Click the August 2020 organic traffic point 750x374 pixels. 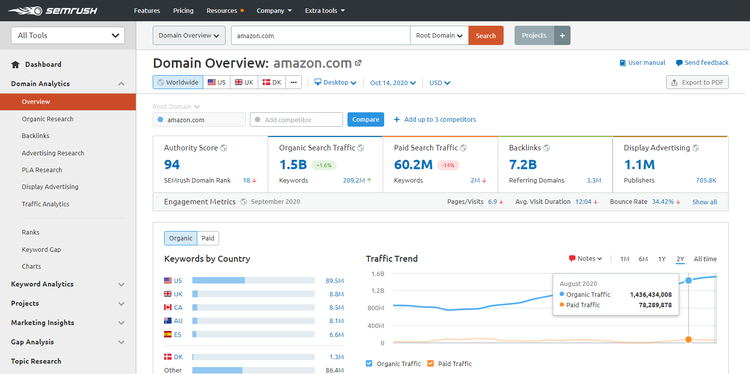[688, 280]
